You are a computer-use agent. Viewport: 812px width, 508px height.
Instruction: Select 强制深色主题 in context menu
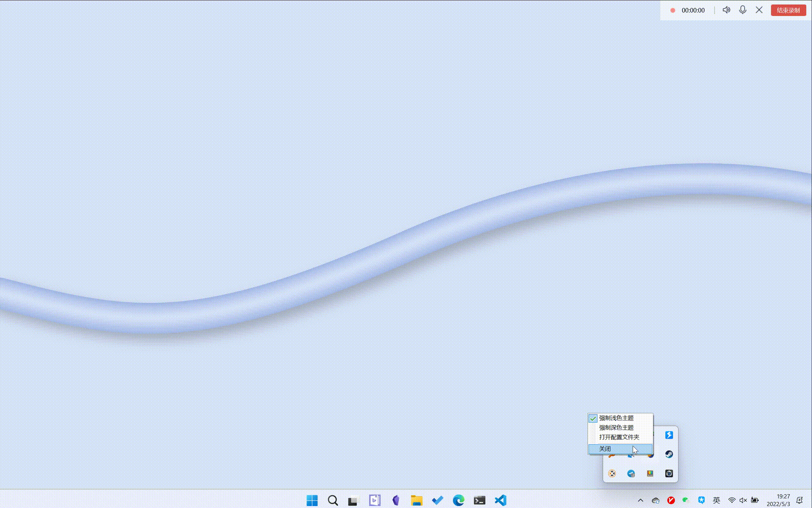(616, 428)
